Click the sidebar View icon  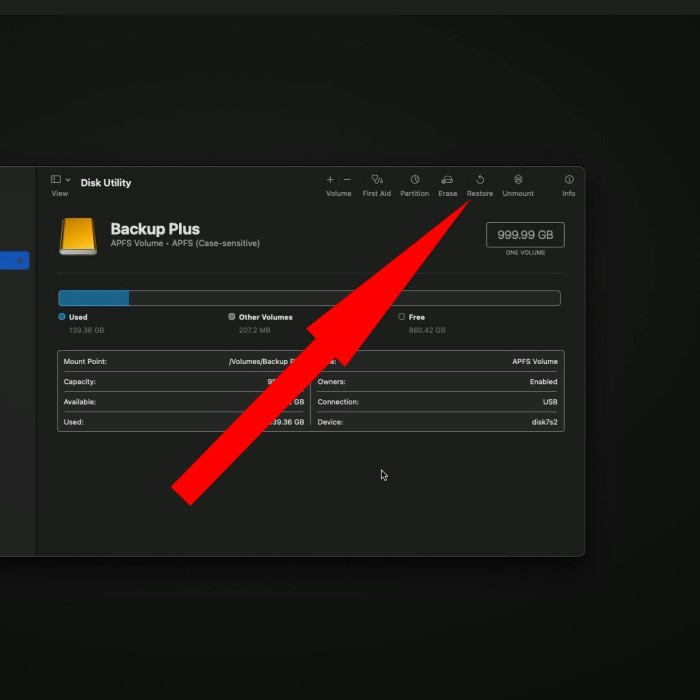56,179
